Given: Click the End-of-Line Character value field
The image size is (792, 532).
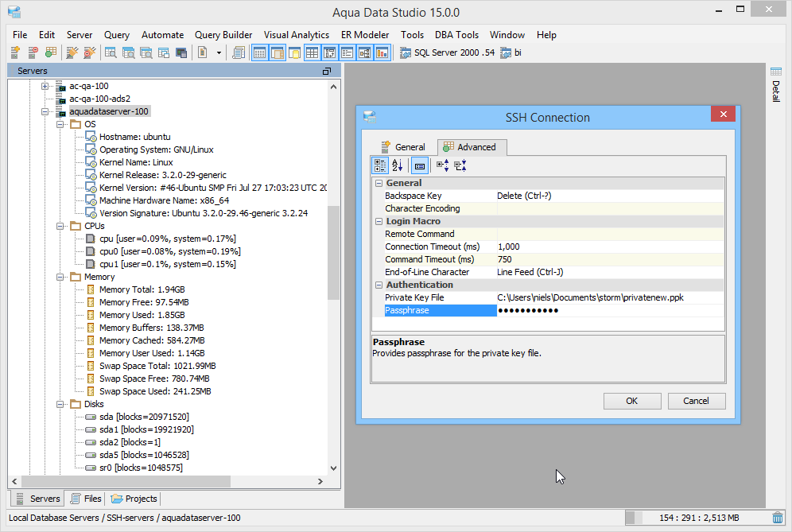Looking at the screenshot, I should pyautogui.click(x=610, y=272).
